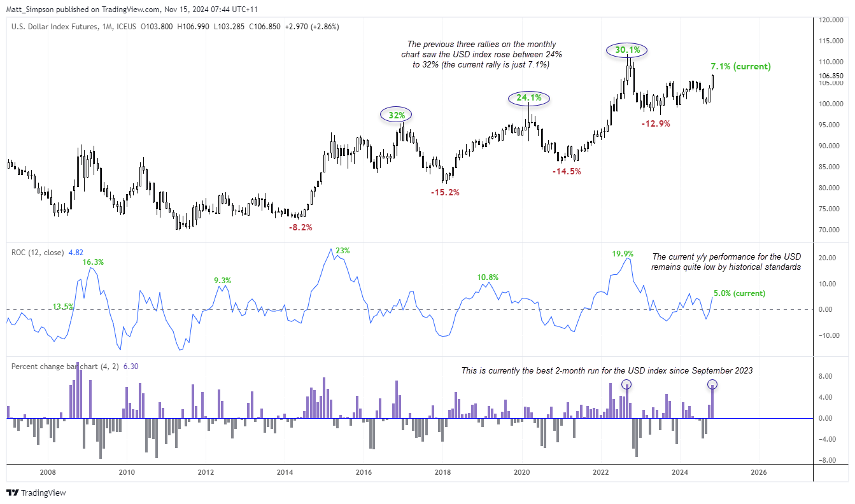Click the green 7.1% (current) label
The image size is (855, 504).
tap(741, 66)
